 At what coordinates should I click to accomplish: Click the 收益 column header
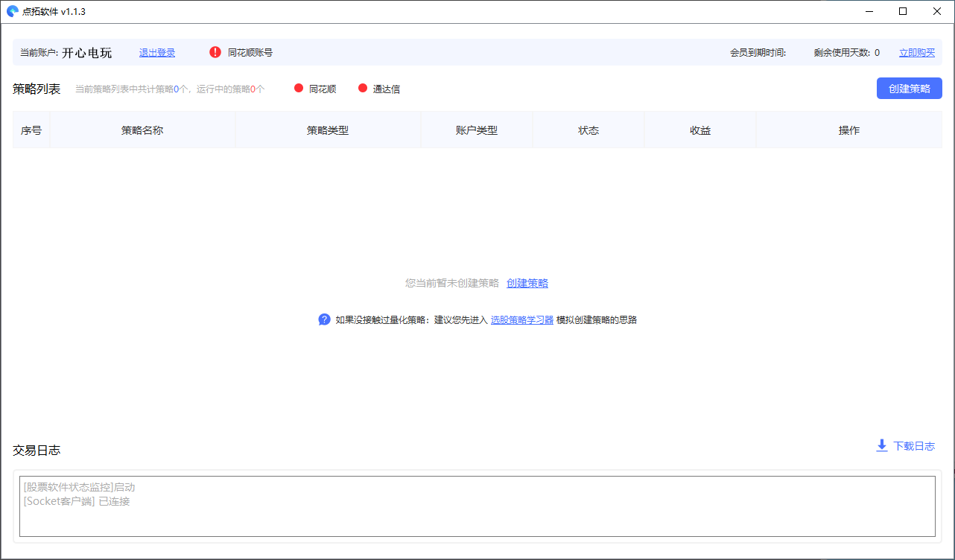[x=700, y=130]
